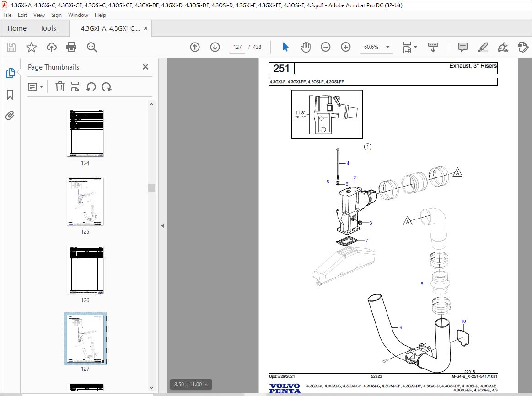The width and height of the screenshot is (532, 396).
Task: Click part number 7 in diagram
Action: tap(367, 241)
